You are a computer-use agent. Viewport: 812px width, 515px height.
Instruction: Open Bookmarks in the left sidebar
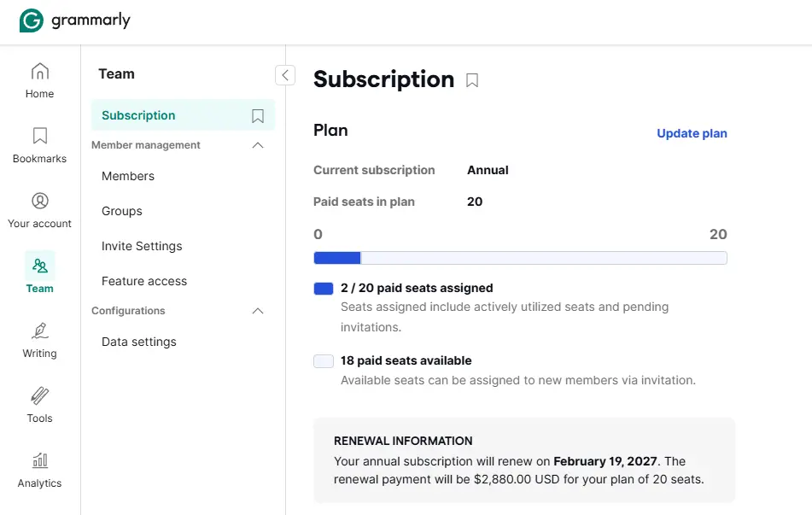[x=40, y=137]
